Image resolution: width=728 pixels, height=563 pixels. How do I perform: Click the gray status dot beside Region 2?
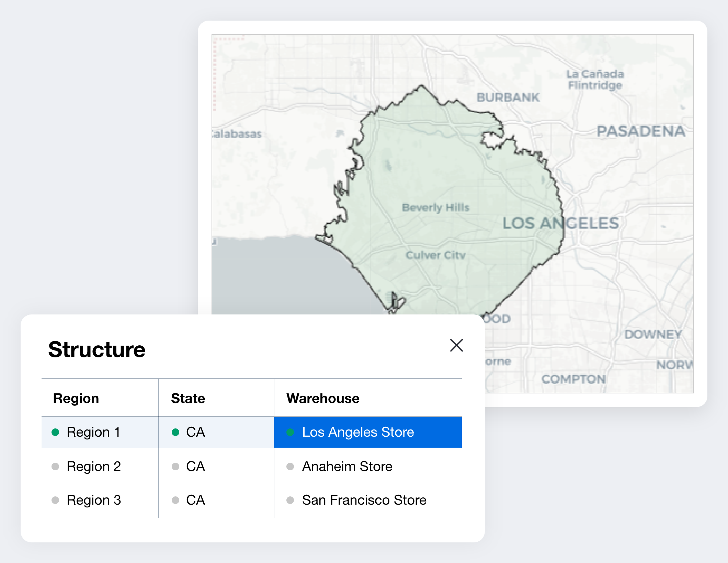(55, 467)
